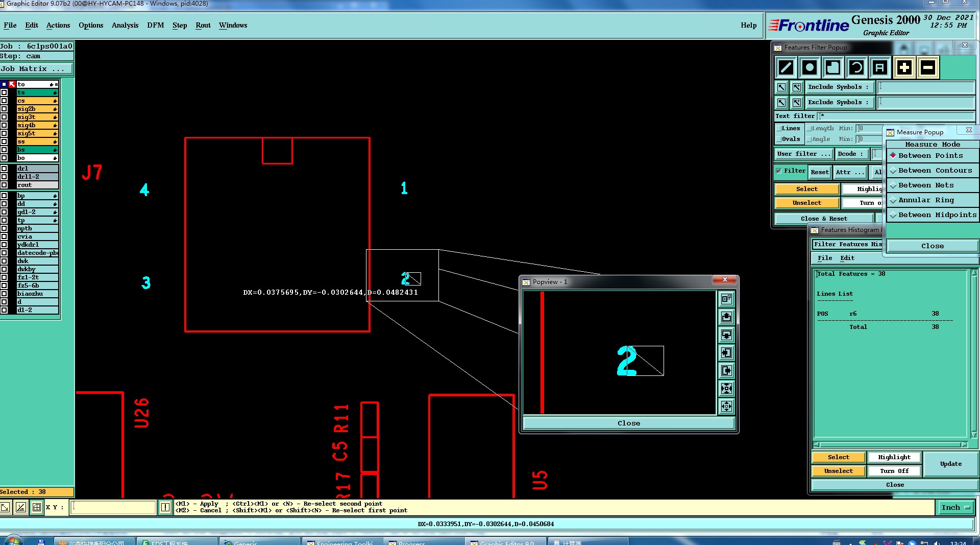Image resolution: width=980 pixels, height=545 pixels.
Task: Toggle display checkbox for layer sig2b
Action: (x=4, y=109)
